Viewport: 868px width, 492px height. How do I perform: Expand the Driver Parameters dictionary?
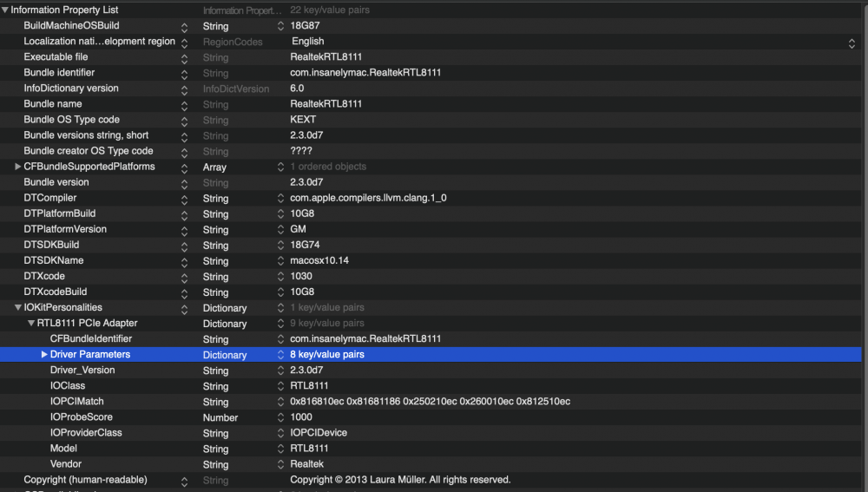tap(44, 354)
